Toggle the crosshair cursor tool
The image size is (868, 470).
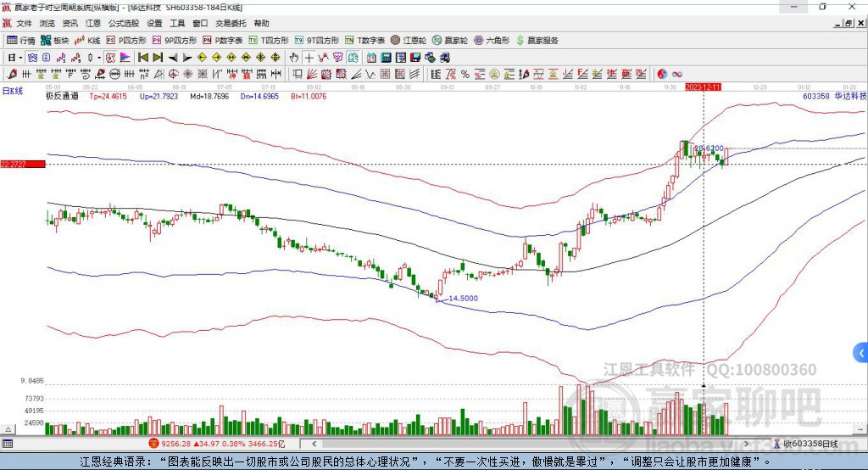[x=309, y=58]
